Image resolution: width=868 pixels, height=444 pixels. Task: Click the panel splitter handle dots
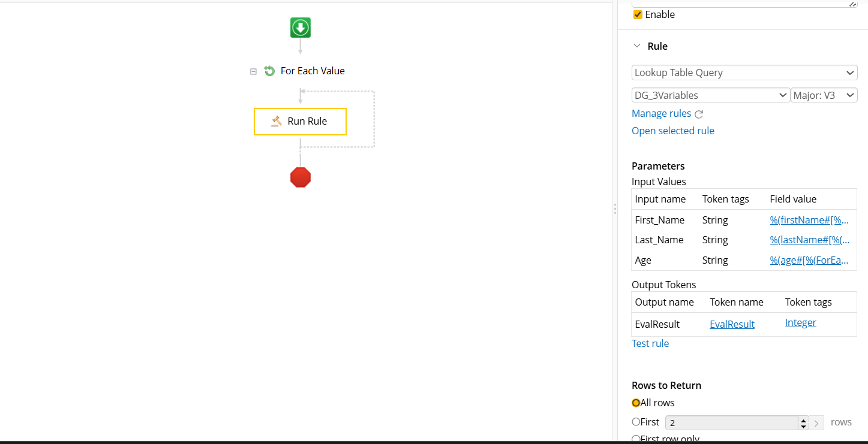615,209
